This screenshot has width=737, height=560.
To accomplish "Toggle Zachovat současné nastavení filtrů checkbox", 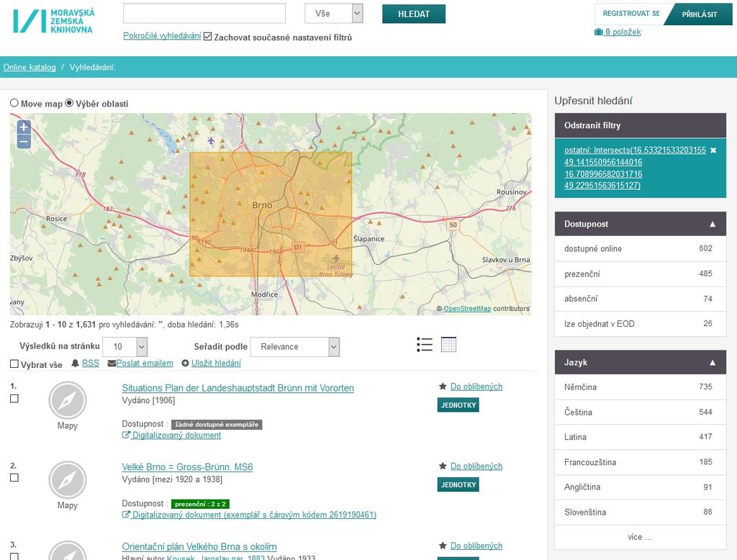I will (208, 36).
